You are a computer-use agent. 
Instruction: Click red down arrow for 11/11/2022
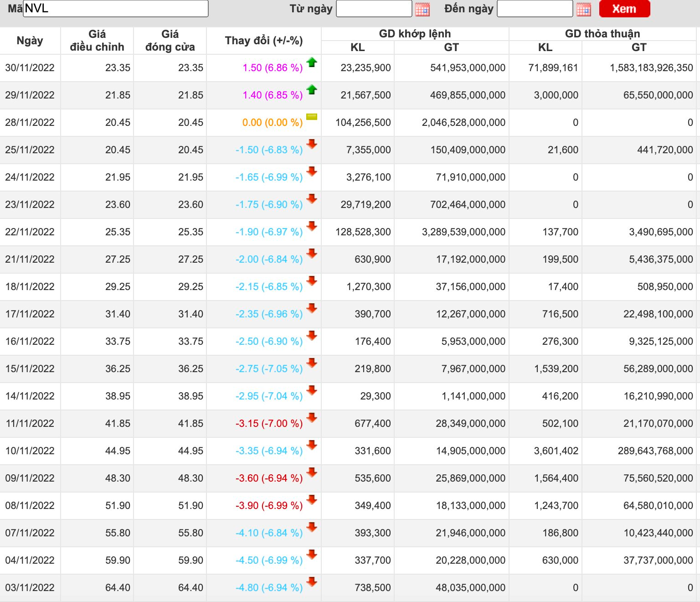click(312, 418)
